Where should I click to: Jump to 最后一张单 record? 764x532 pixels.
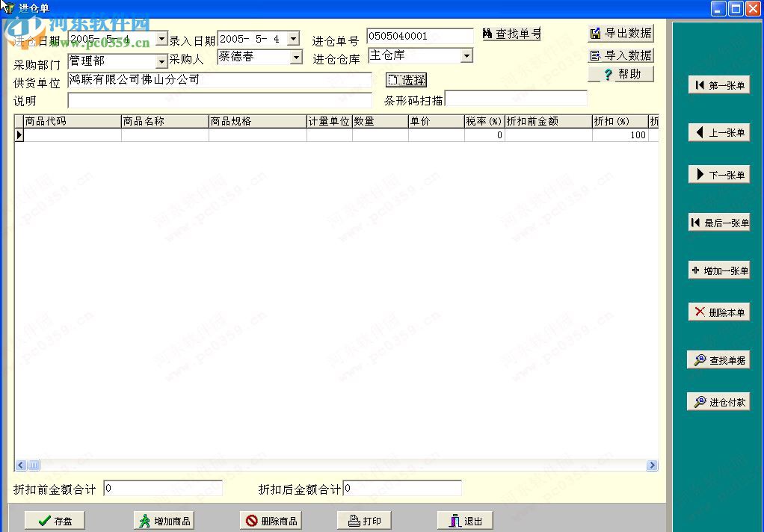(x=718, y=223)
